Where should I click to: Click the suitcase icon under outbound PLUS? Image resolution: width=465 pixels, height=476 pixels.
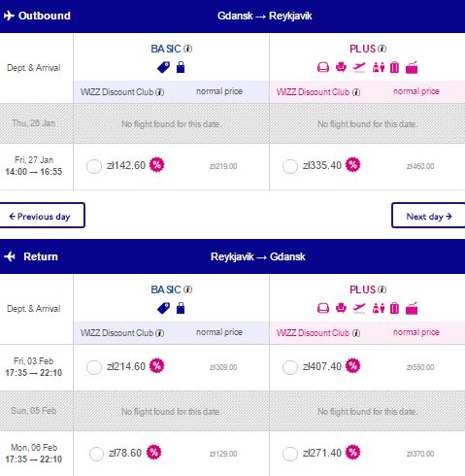click(394, 67)
